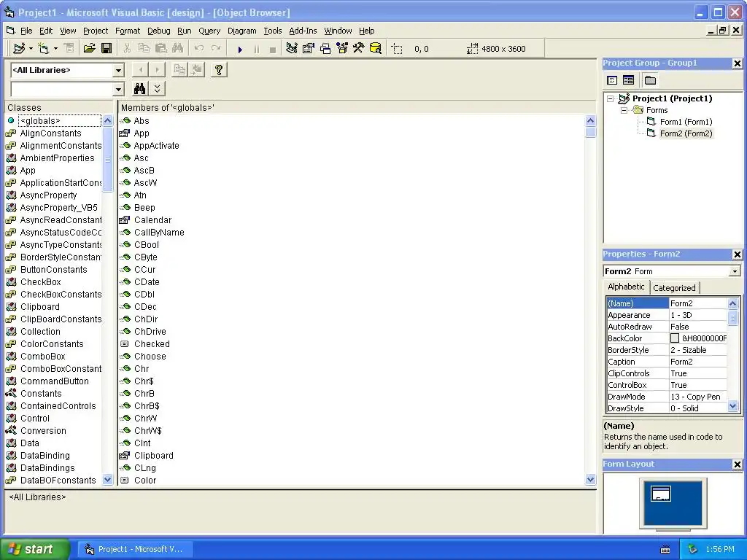Image resolution: width=747 pixels, height=560 pixels.
Task: Click the BackColor swatch value
Action: [x=675, y=338]
